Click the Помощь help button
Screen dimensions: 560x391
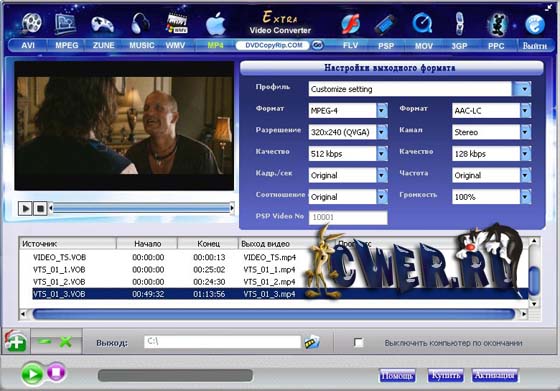397,376
